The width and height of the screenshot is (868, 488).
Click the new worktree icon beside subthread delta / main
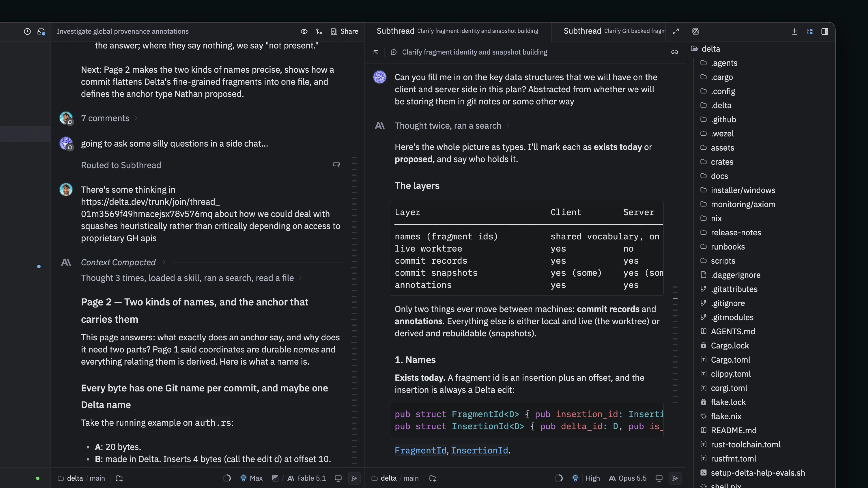[433, 478]
